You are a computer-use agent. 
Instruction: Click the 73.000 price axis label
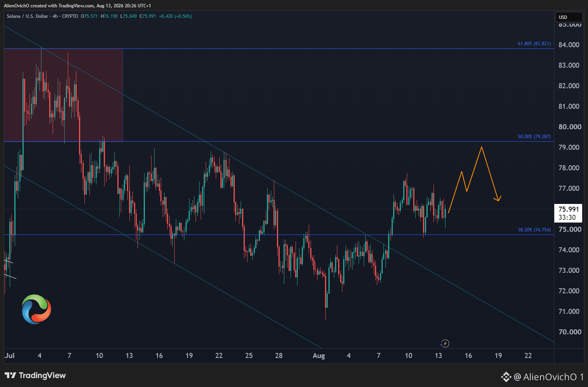point(569,271)
